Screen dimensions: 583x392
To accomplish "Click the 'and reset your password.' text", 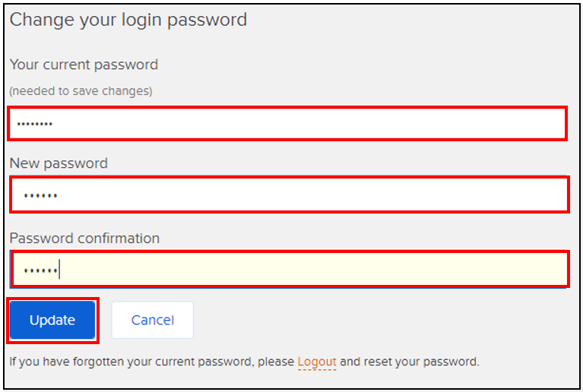I will (x=409, y=362).
